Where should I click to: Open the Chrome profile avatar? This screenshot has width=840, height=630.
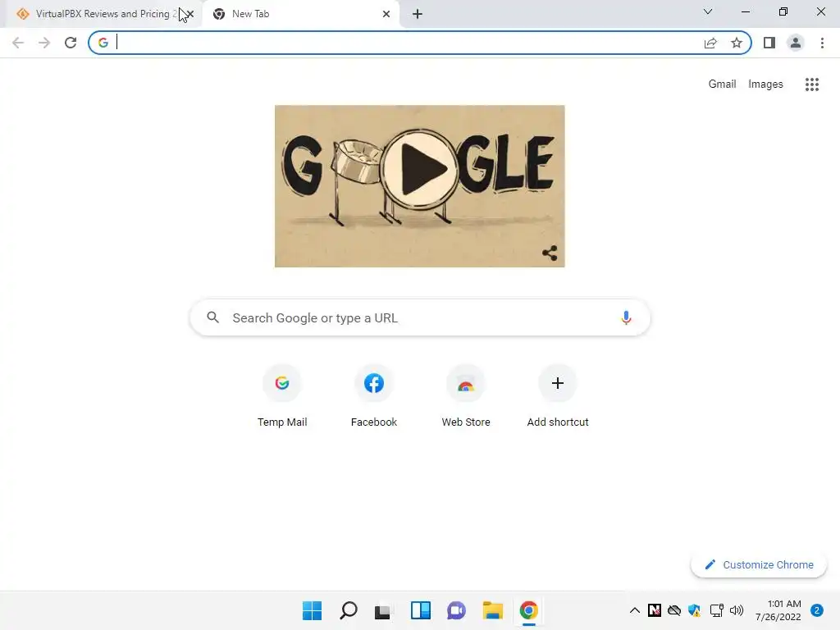pos(796,43)
